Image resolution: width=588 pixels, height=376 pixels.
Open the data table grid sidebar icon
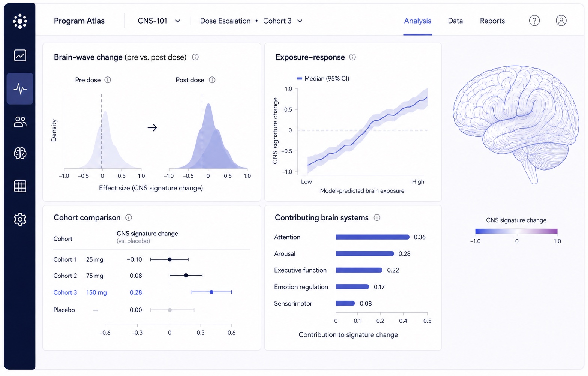pos(20,186)
